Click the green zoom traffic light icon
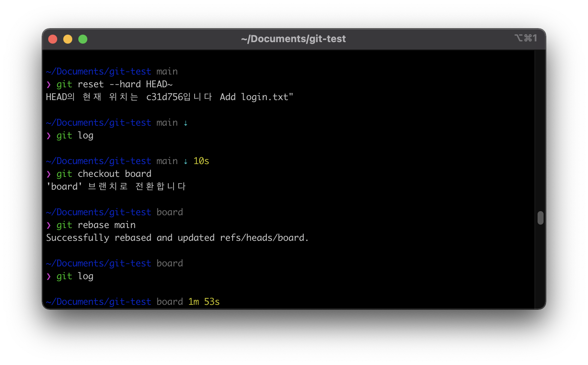This screenshot has width=588, height=365. [x=82, y=39]
